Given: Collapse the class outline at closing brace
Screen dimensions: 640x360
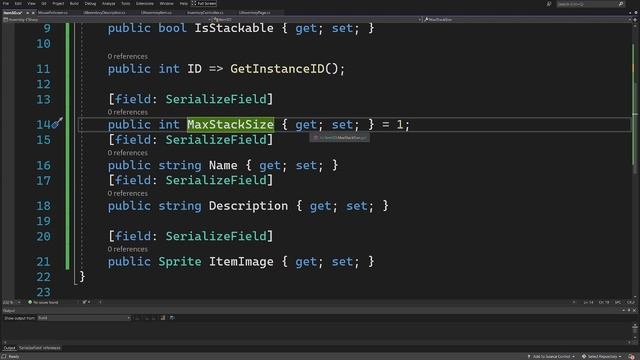Looking at the screenshot, I should (76, 283).
